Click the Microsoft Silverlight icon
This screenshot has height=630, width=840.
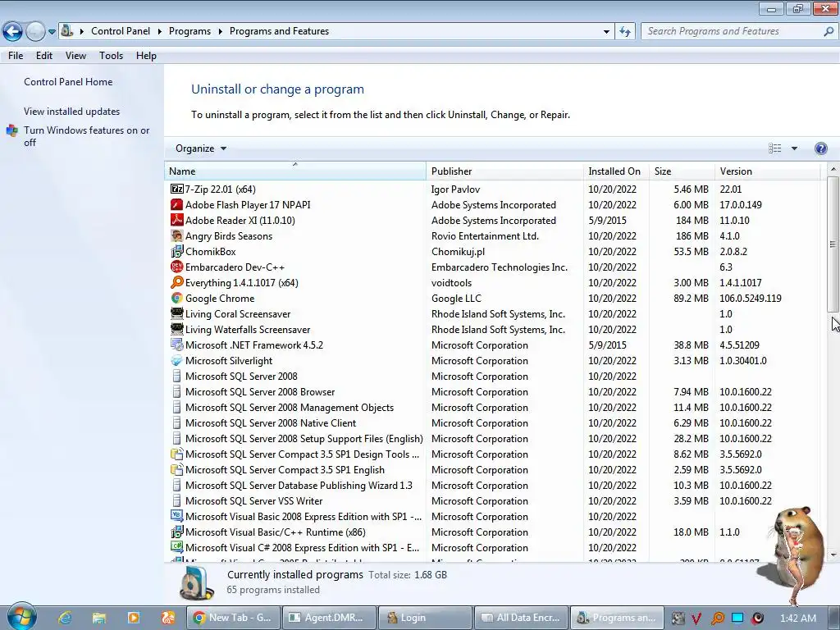[x=177, y=361]
